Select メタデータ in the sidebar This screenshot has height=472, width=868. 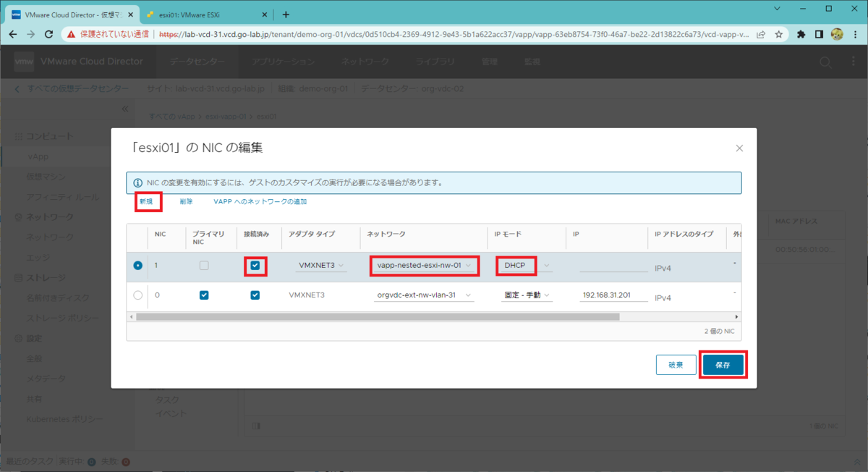[46, 378]
